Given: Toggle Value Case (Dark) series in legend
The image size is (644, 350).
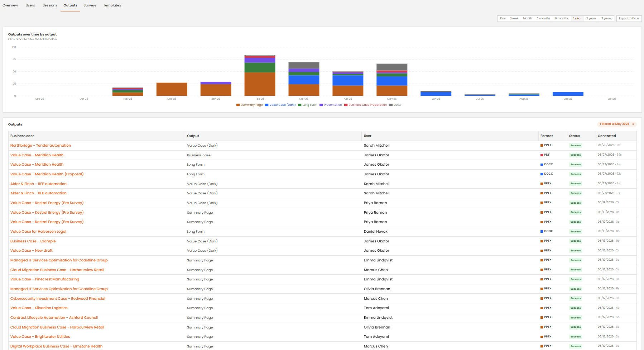Looking at the screenshot, I should (x=280, y=105).
